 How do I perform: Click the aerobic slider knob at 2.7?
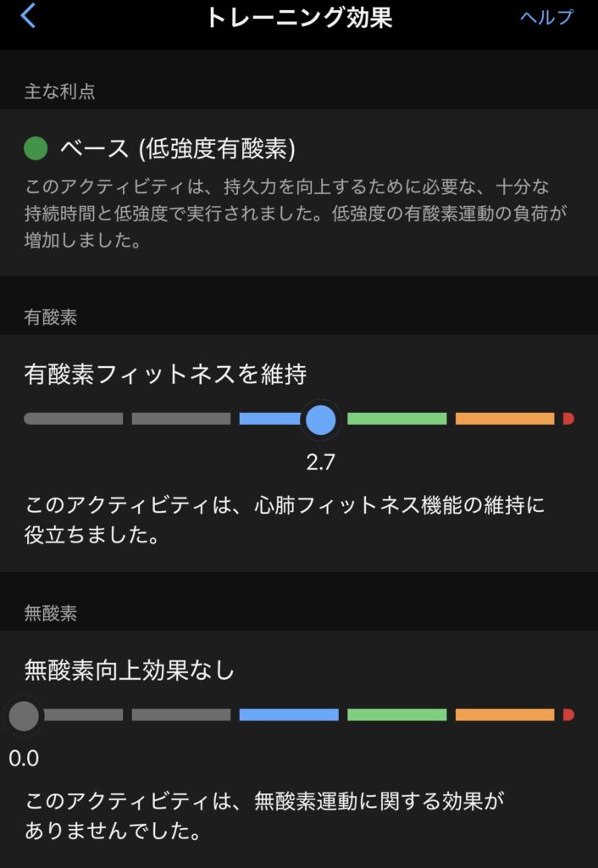coord(320,419)
